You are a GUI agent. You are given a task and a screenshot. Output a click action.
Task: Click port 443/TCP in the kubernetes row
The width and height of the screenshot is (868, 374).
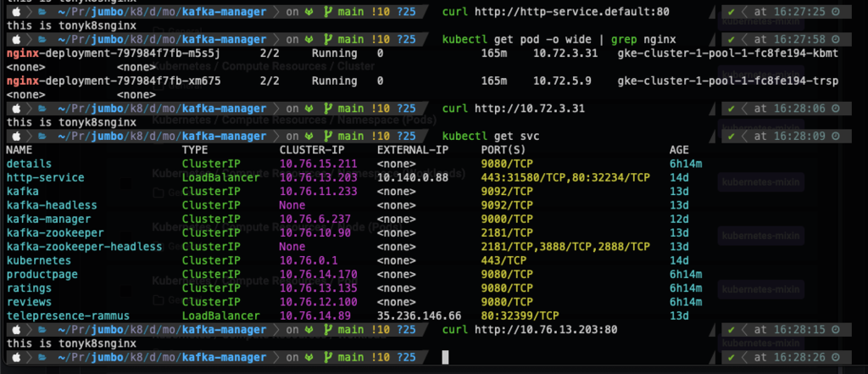[504, 260]
